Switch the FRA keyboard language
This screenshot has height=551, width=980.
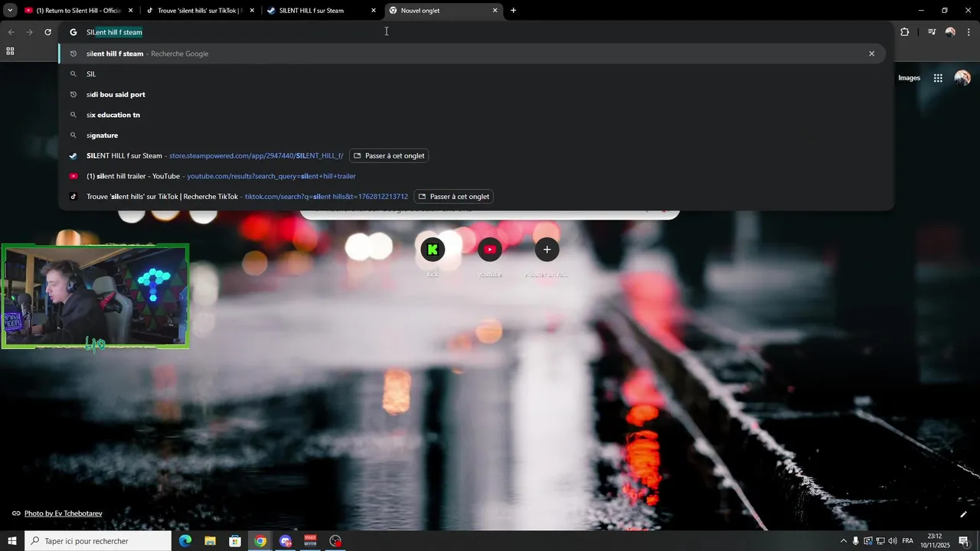908,541
